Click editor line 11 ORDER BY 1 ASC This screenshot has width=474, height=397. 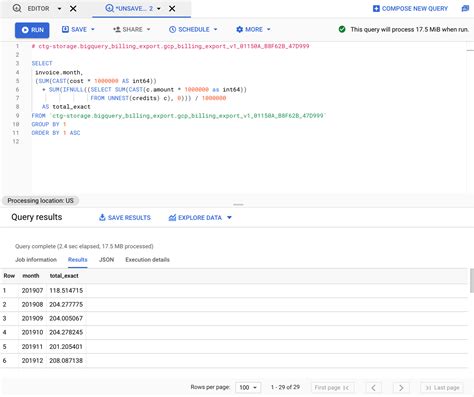click(56, 133)
